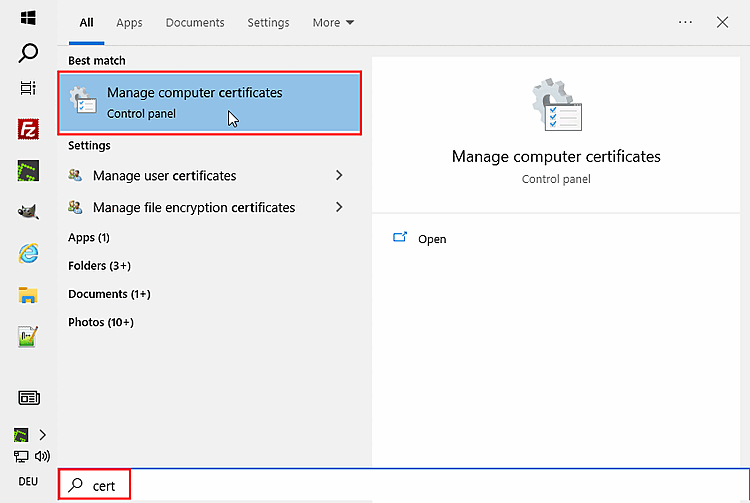Click the taskbar search magnifier icon

(x=28, y=53)
